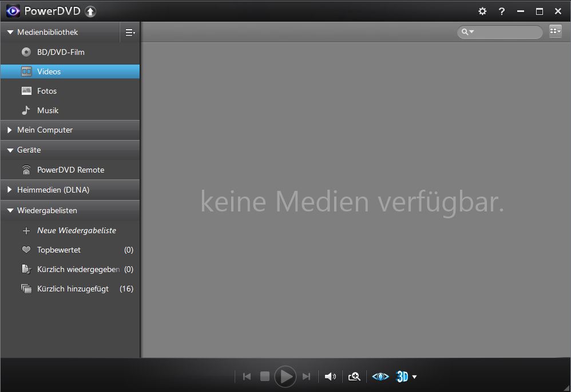The height and width of the screenshot is (392, 571).
Task: Open the Topbewertet playlist
Action: click(x=70, y=250)
